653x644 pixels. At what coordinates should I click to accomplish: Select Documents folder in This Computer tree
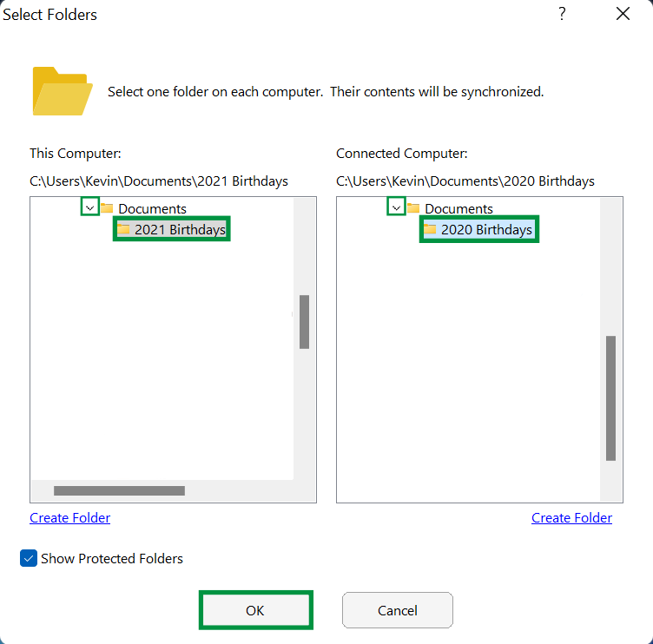[x=152, y=208]
